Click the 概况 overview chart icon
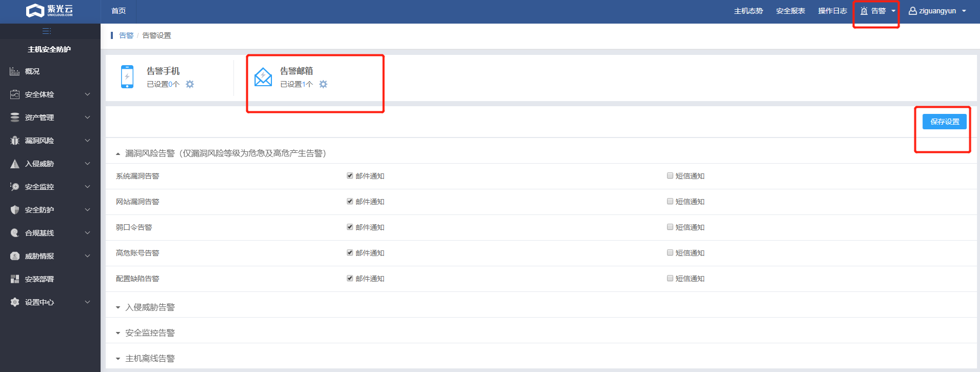The image size is (980, 372). (x=14, y=71)
